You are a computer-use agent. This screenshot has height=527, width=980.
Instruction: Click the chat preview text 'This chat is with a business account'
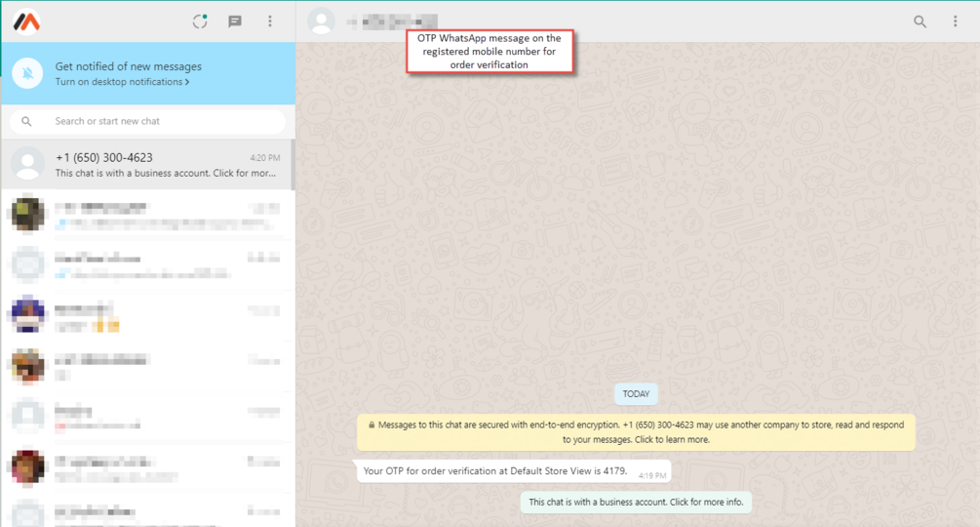[x=165, y=173]
